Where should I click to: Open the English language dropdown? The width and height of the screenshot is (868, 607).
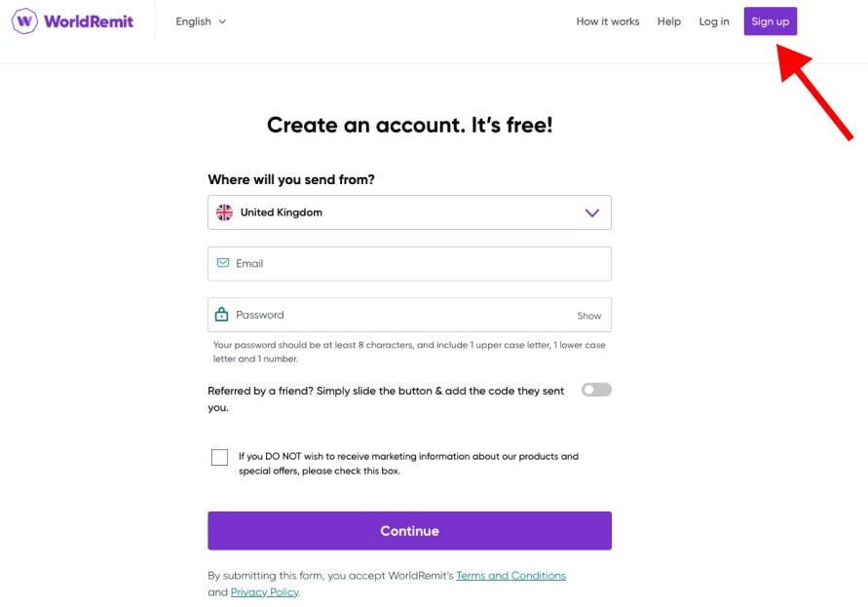point(201,21)
